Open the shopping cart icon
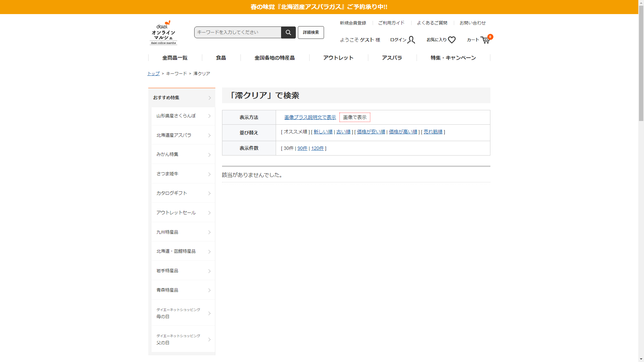 [x=485, y=40]
